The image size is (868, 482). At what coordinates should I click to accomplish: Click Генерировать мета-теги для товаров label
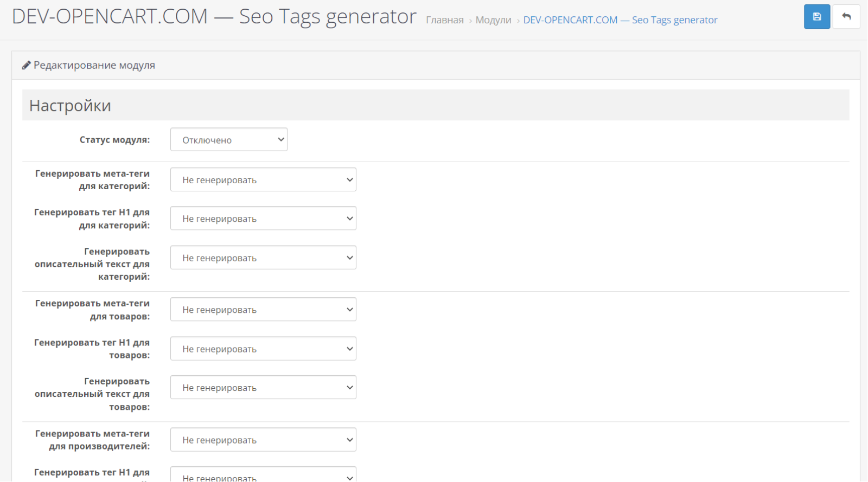92,310
